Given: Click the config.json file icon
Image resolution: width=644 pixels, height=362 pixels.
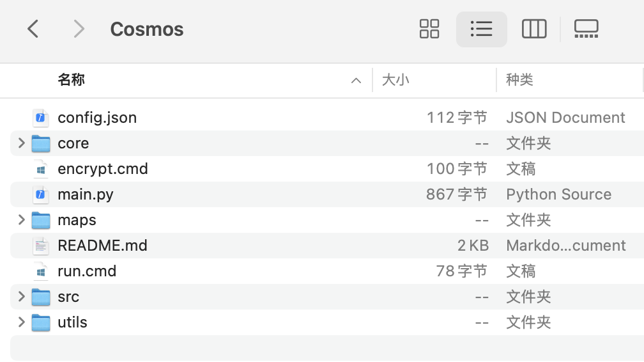Looking at the screenshot, I should point(41,118).
